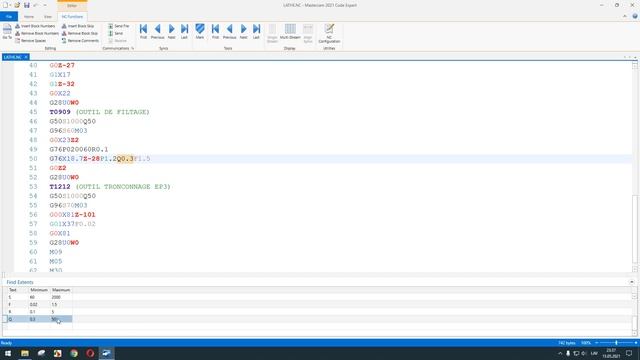
Task: Click Remove Comments
Action: pos(80,41)
